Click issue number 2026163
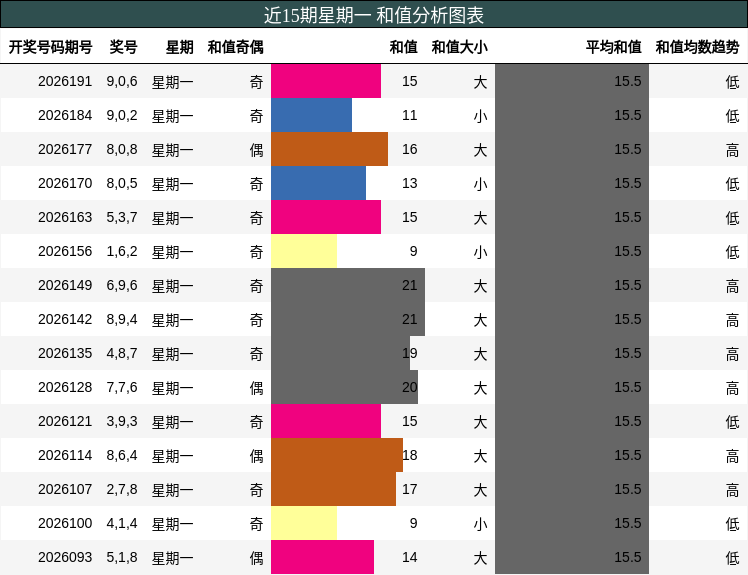The image size is (748, 575). tap(65, 217)
